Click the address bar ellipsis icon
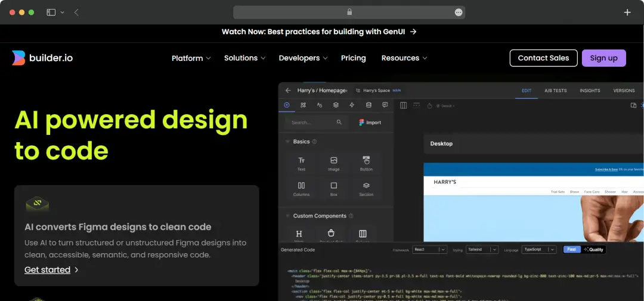 (459, 13)
